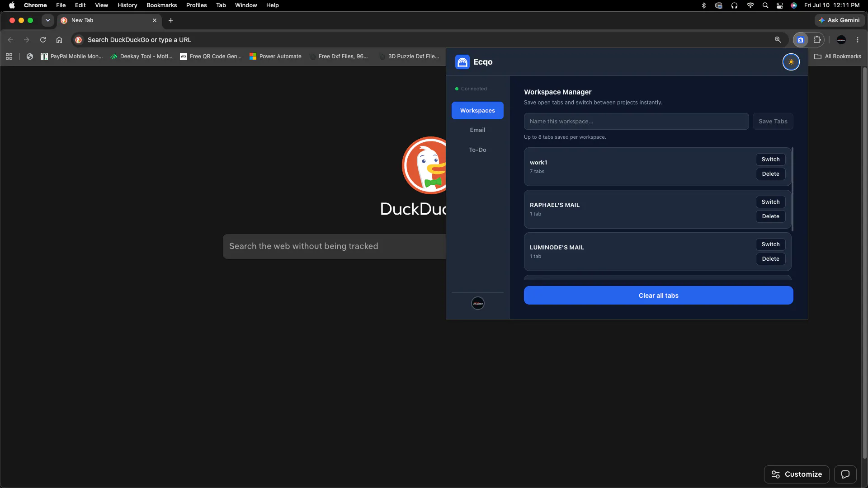Delete the work1 workspace
Viewport: 868px width, 488px height.
click(770, 174)
